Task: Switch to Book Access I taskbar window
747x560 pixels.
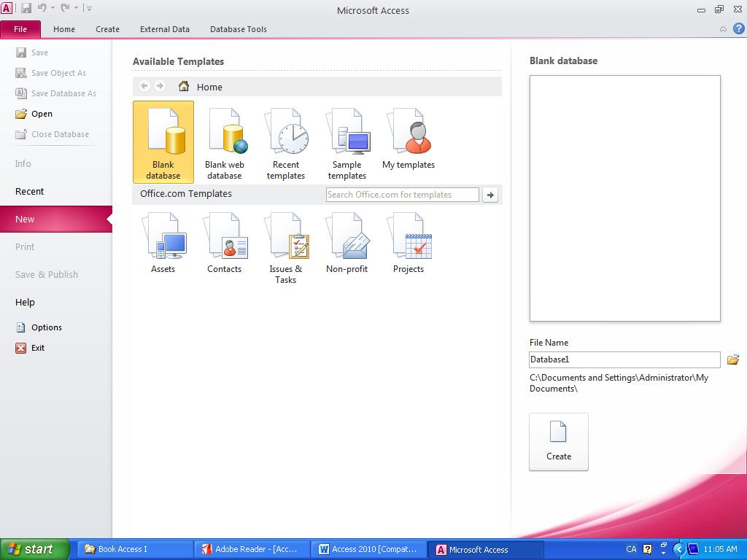Action: click(134, 550)
